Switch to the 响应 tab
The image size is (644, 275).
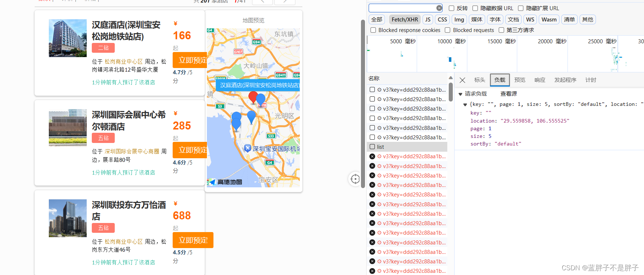coord(540,80)
